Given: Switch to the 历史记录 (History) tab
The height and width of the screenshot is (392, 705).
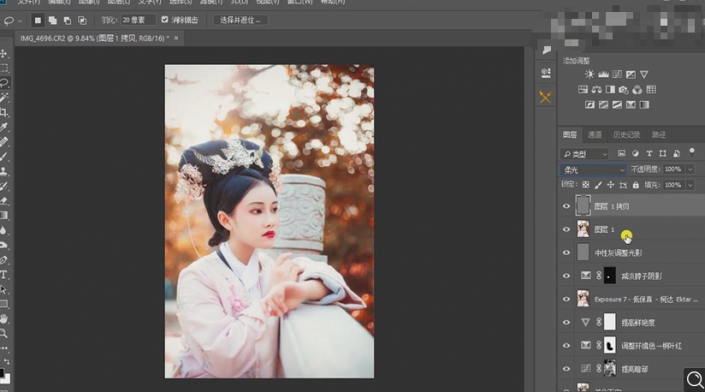Looking at the screenshot, I should pyautogui.click(x=626, y=135).
